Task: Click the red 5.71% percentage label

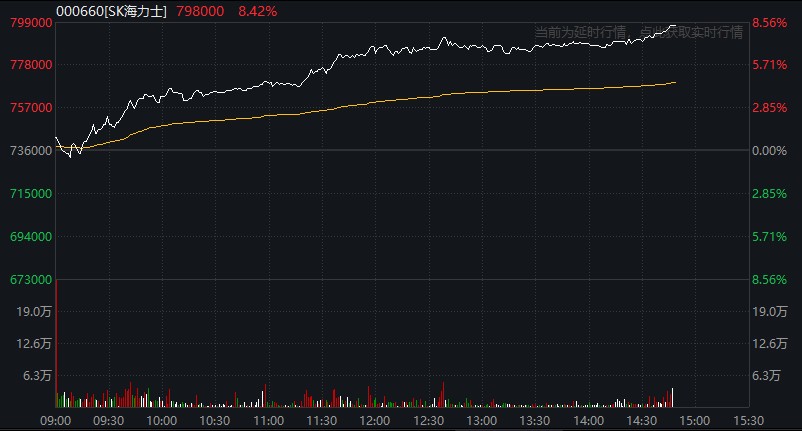Action: click(x=771, y=65)
